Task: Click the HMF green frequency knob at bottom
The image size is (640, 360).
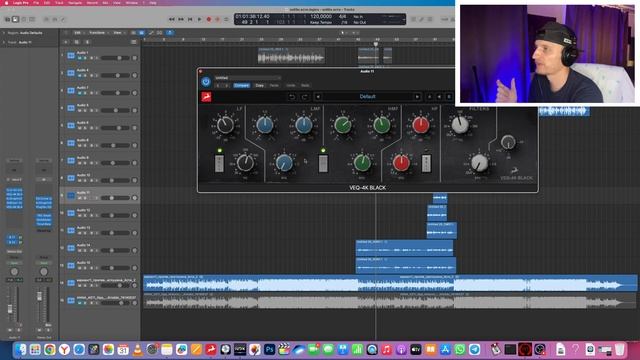Action: pyautogui.click(x=362, y=163)
